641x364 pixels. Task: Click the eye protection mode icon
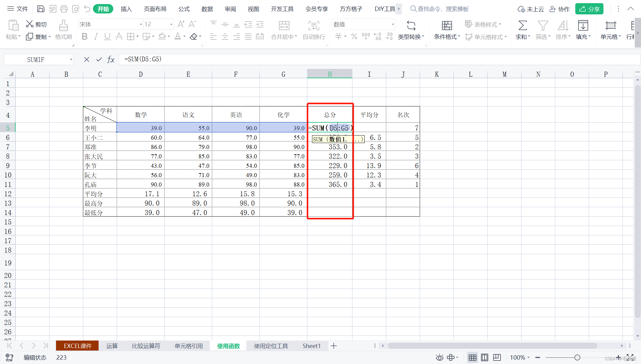coord(439,357)
